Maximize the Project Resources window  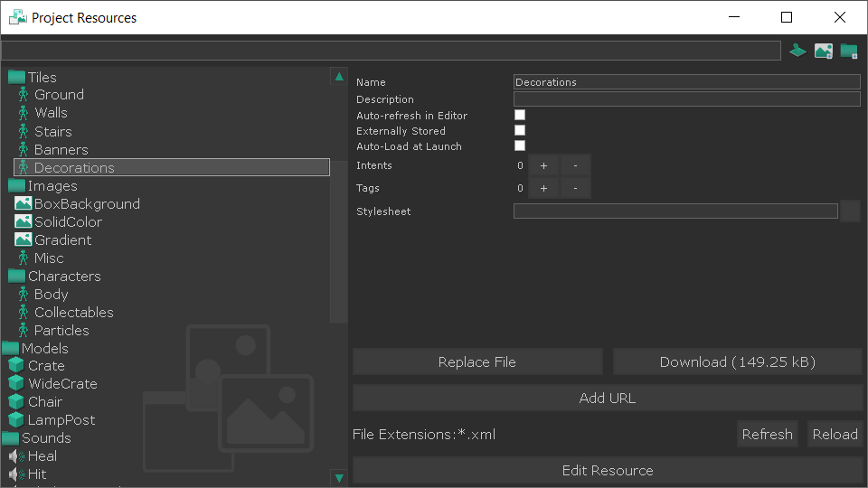(x=787, y=17)
